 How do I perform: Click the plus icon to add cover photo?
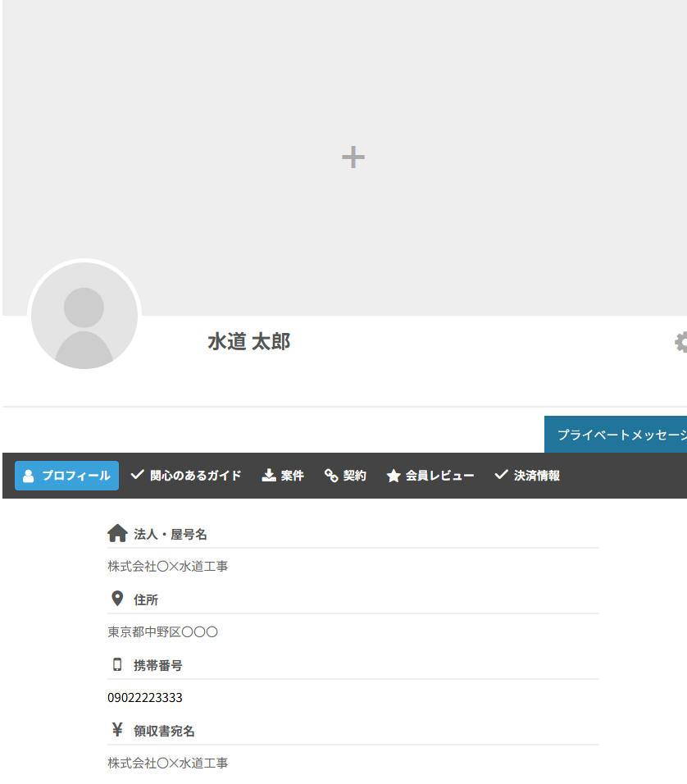[353, 157]
